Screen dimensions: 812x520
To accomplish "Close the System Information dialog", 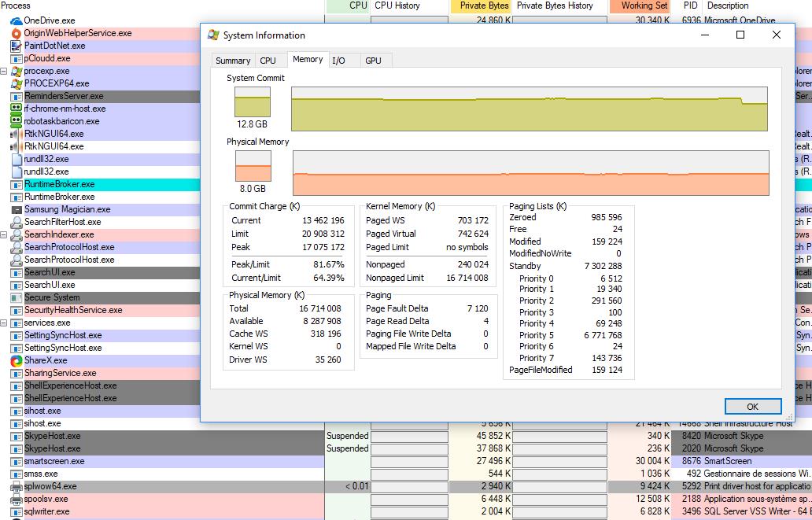I will click(x=777, y=35).
